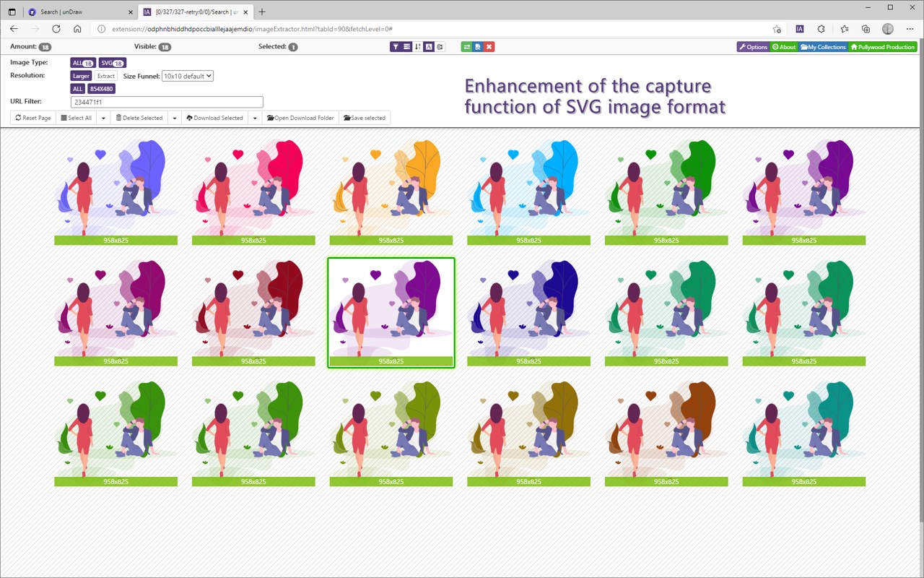Close the imageExtractor tab
Screen dimensions: 924x578
pos(245,12)
